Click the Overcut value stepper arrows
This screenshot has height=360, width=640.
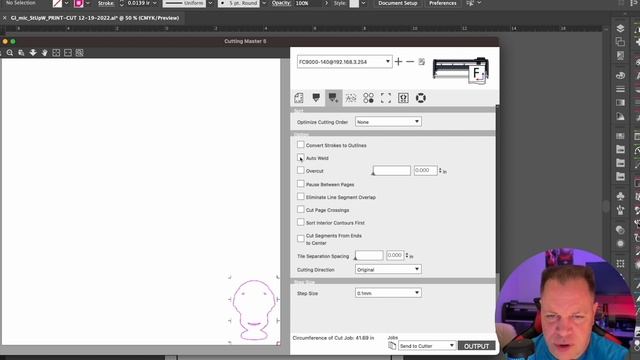tap(440, 171)
